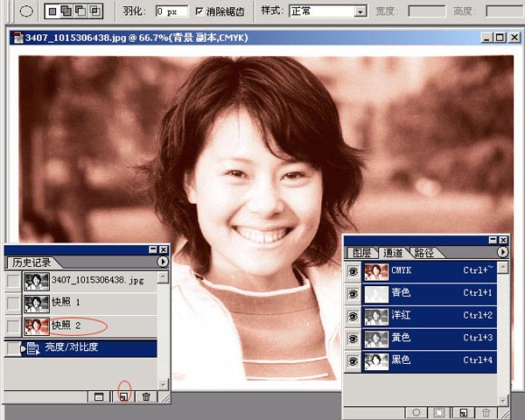Image resolution: width=525 pixels, height=420 pixels.
Task: Click the new selection mode icon
Action: coord(53,11)
